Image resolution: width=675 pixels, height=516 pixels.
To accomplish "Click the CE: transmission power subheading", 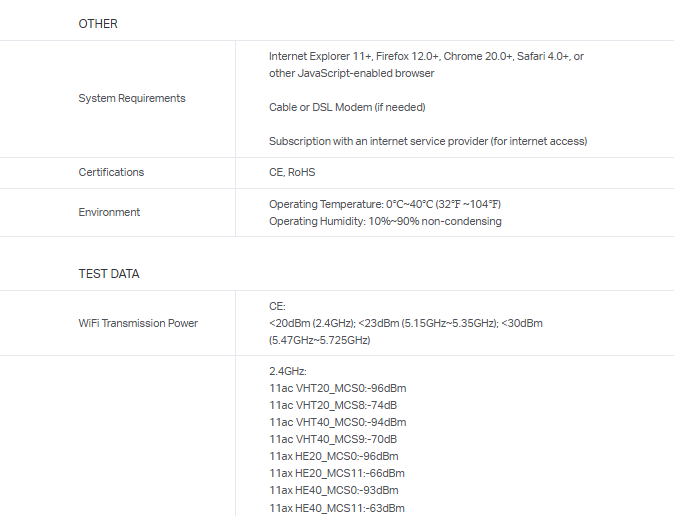I will click(x=277, y=306).
